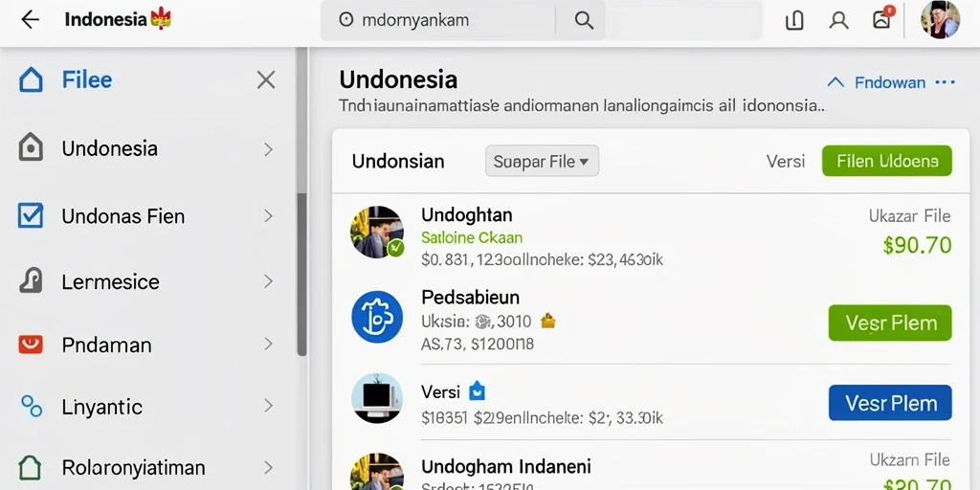Image resolution: width=980 pixels, height=490 pixels.
Task: Click the blue Pedsabieun app icon
Action: click(377, 316)
